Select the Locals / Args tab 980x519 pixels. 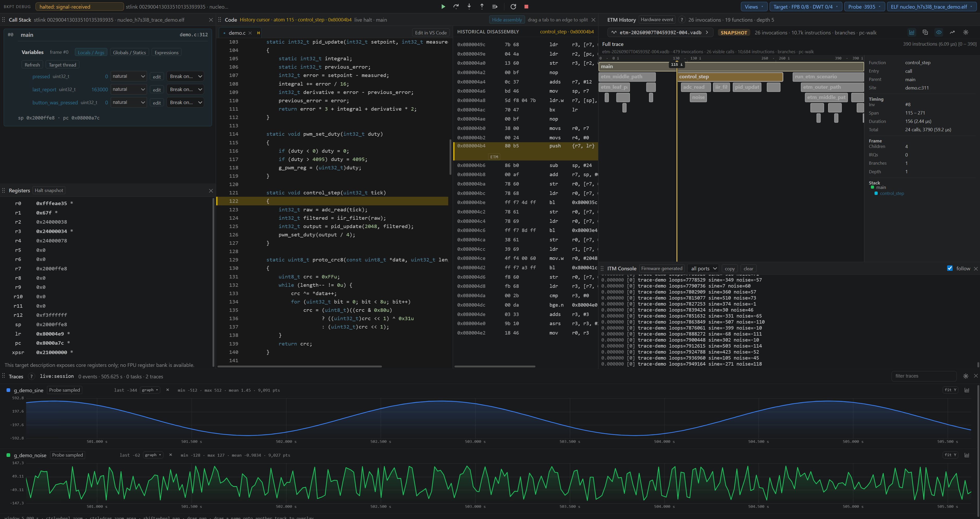91,52
